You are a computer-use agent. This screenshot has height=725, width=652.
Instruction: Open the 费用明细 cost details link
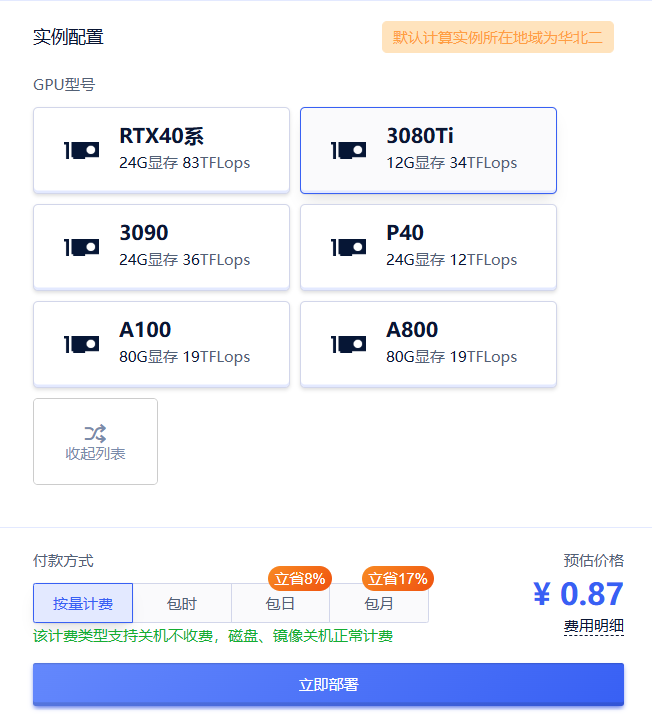tap(594, 626)
